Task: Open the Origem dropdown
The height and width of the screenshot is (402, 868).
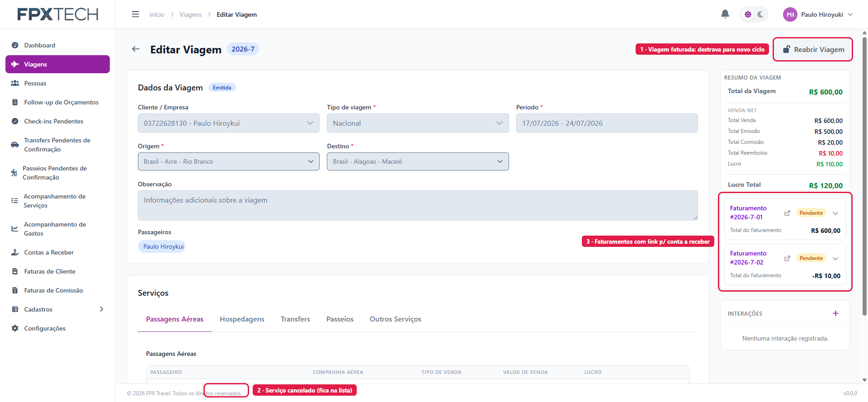Action: [229, 161]
